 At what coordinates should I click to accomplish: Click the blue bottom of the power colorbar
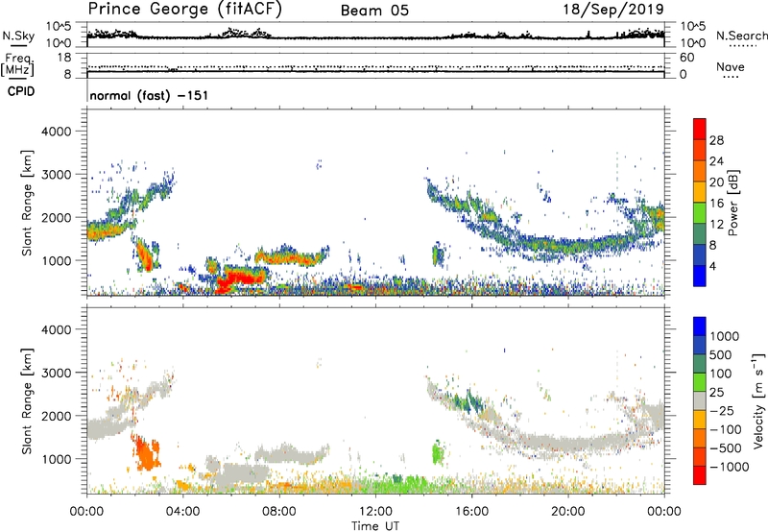[x=700, y=276]
